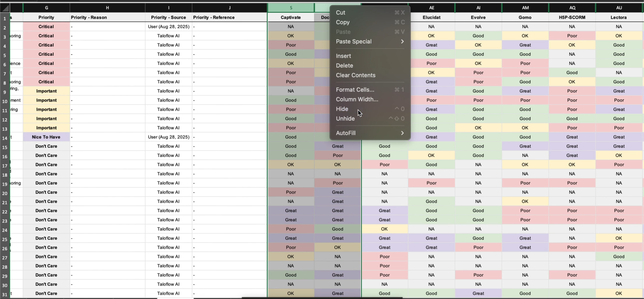Select row 14 header

[5, 138]
